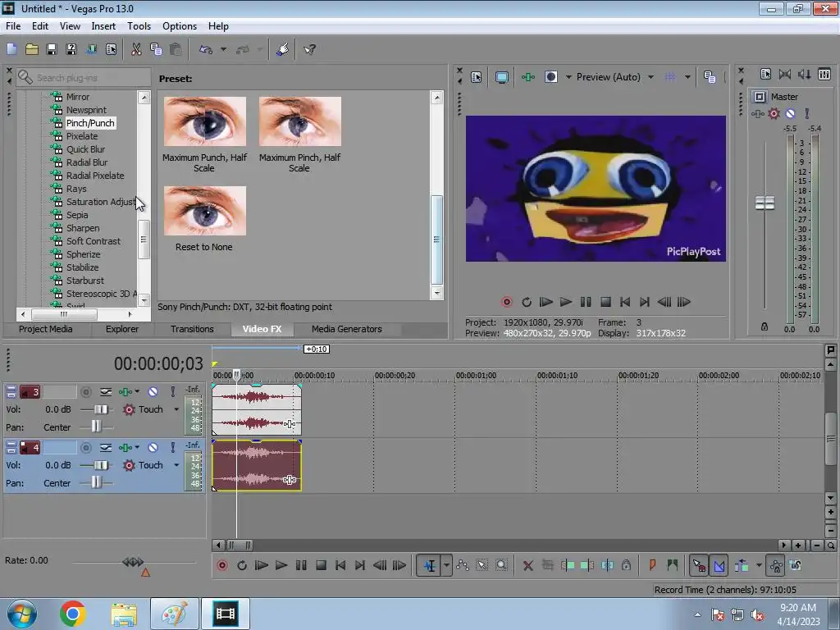
Task: Switch to the Project Media tab
Action: [46, 329]
